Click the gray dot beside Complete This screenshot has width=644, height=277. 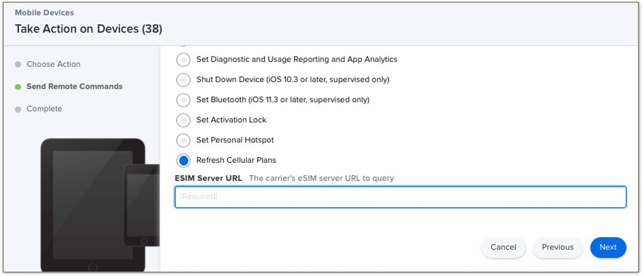pyautogui.click(x=18, y=109)
